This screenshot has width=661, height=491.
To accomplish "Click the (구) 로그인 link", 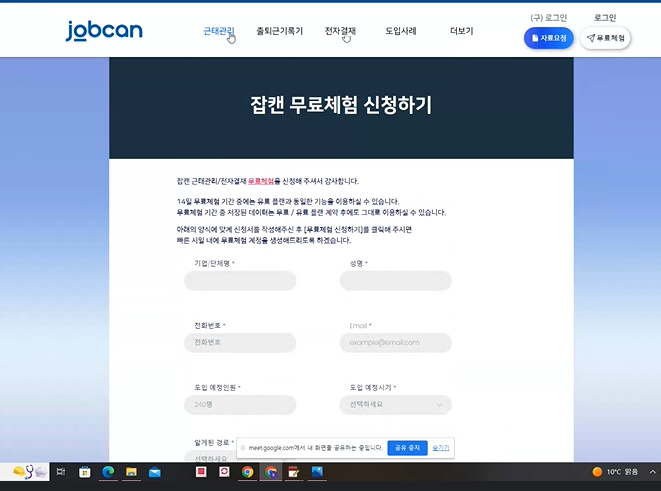I will pos(548,18).
